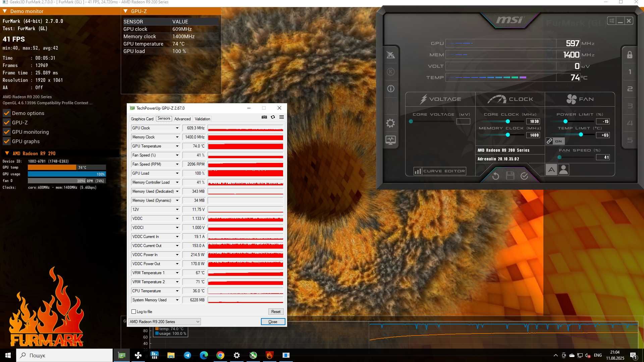644x362 pixels.
Task: Open VDDC sensor dropdown
Action: tap(177, 219)
